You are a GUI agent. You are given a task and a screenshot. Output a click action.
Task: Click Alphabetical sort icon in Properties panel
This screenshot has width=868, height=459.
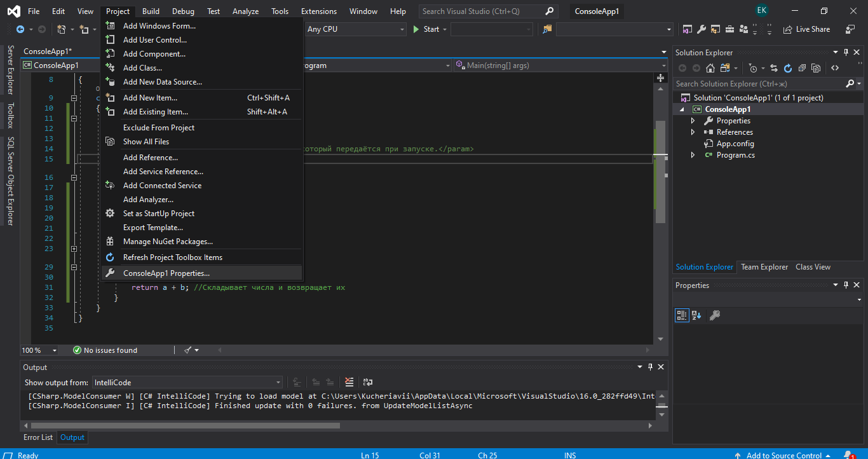[696, 315]
